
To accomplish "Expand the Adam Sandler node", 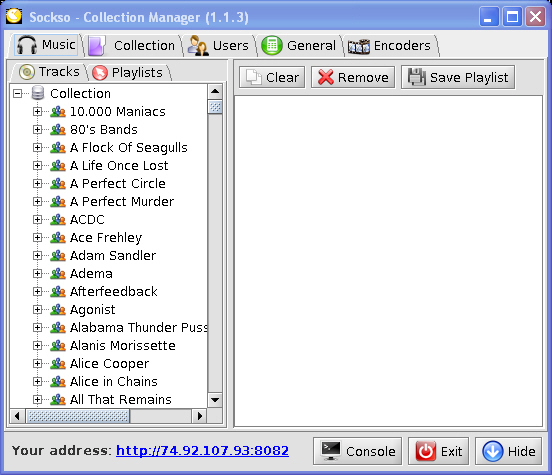I will click(37, 256).
